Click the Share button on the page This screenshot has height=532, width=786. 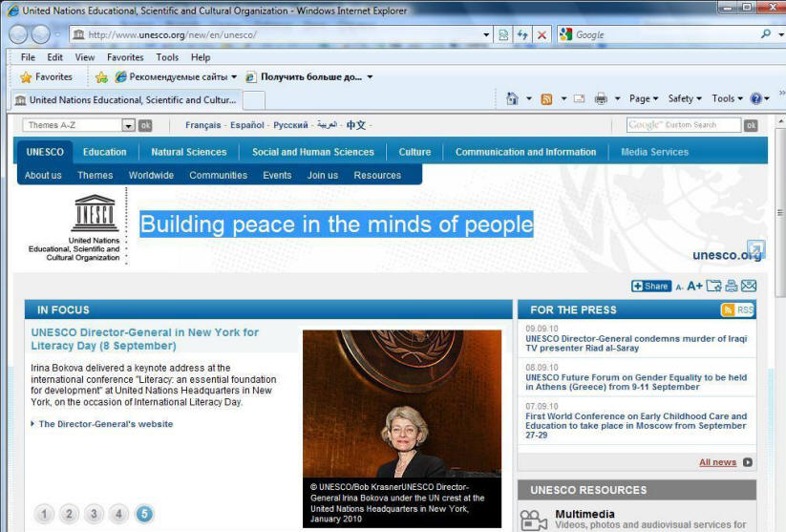[x=650, y=286]
